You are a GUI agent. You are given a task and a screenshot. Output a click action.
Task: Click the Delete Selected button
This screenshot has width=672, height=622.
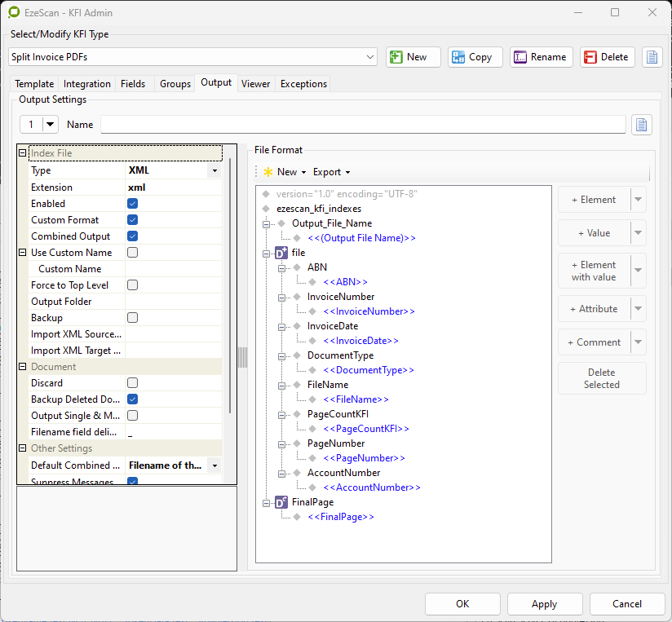tap(602, 378)
